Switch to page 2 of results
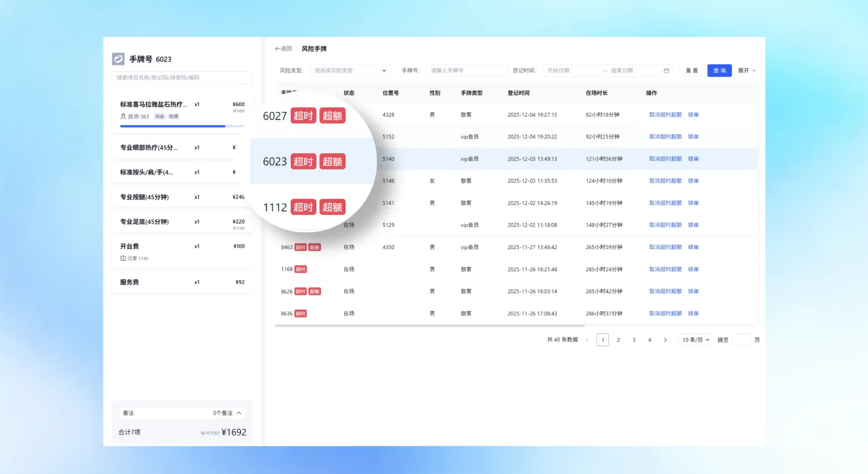The image size is (868, 474). 618,340
